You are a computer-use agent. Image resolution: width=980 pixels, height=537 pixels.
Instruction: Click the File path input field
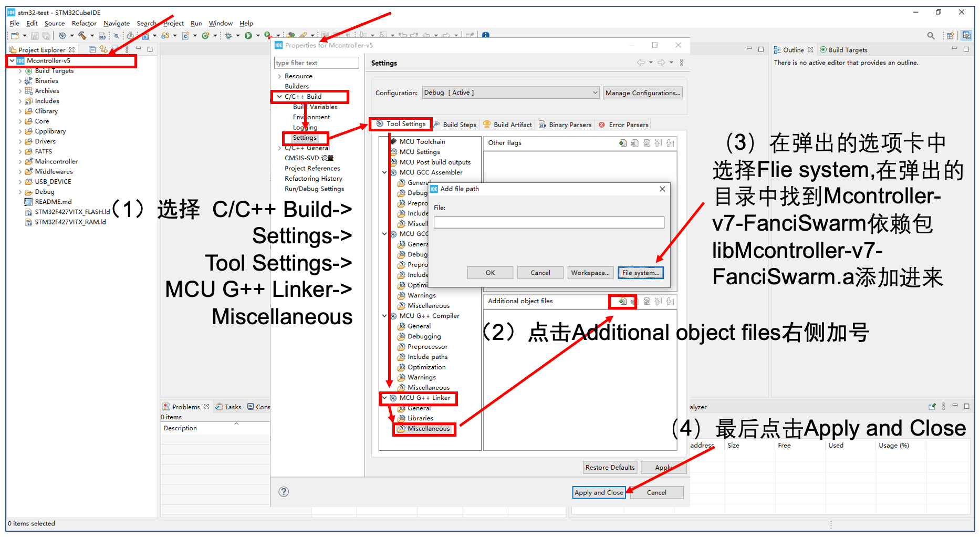point(549,223)
